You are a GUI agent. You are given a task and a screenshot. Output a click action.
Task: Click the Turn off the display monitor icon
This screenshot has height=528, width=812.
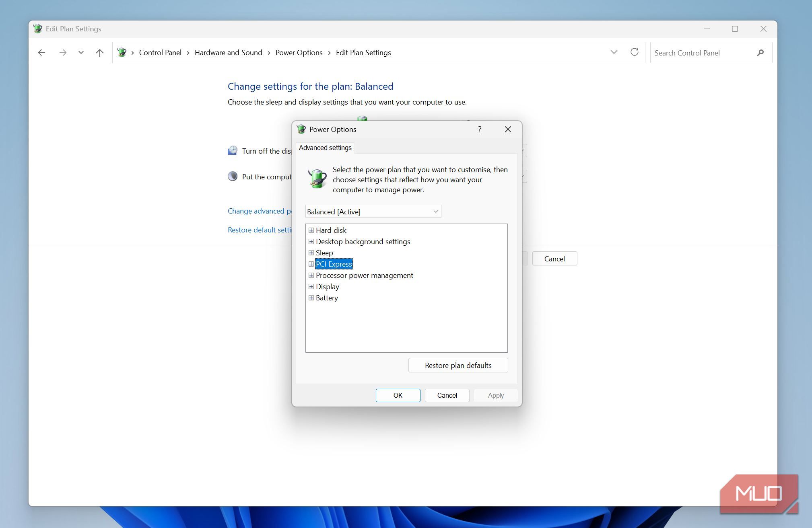[x=233, y=151]
